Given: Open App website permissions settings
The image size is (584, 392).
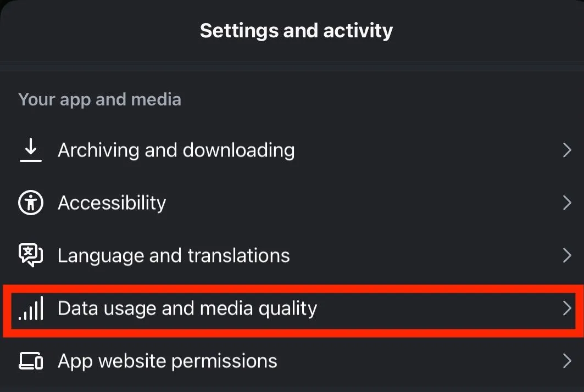Looking at the screenshot, I should (x=166, y=361).
